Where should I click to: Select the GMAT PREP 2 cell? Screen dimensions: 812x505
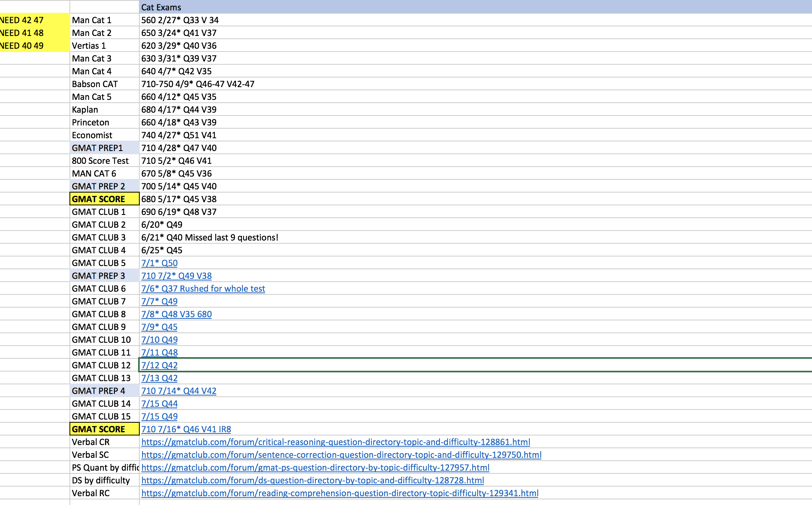[99, 186]
